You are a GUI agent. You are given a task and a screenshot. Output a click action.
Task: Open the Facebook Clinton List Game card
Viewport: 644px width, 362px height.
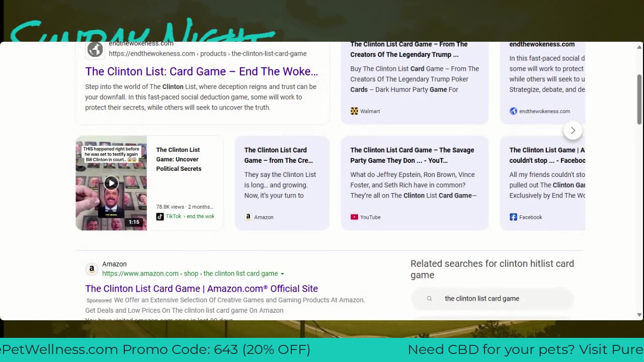(x=542, y=183)
